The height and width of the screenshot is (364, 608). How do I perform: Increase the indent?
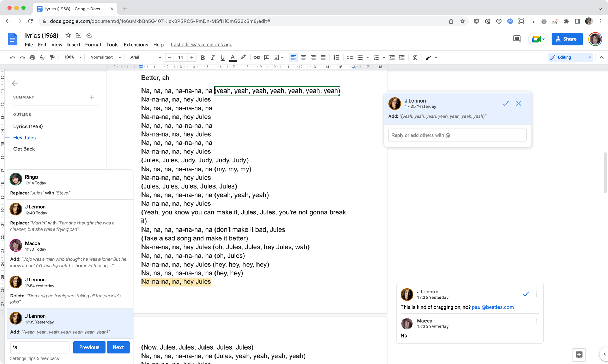(402, 57)
